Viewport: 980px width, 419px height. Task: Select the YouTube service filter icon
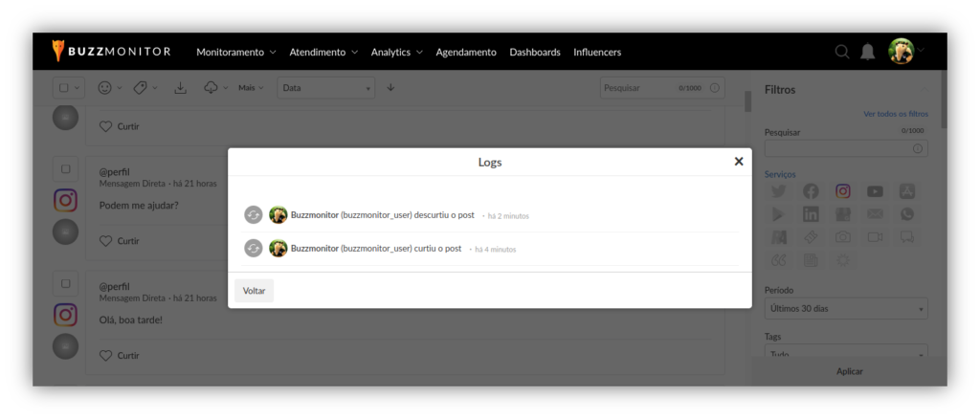coord(875,191)
